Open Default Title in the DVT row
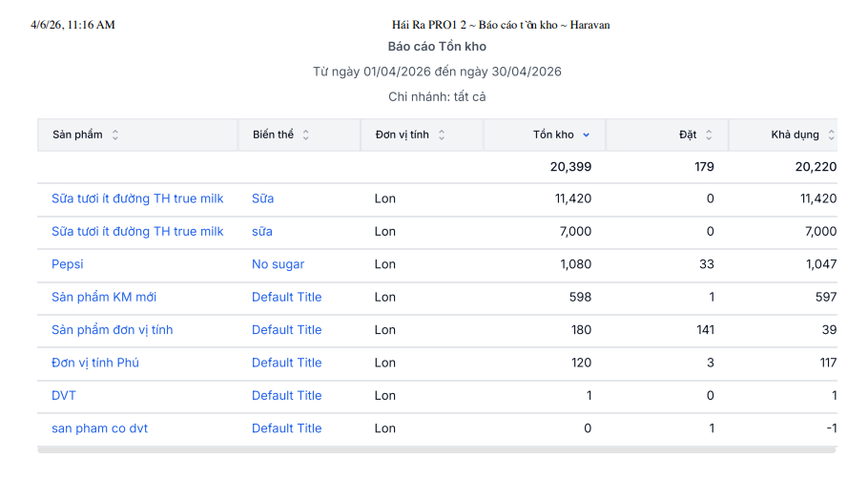The image size is (868, 478). pyautogui.click(x=286, y=396)
